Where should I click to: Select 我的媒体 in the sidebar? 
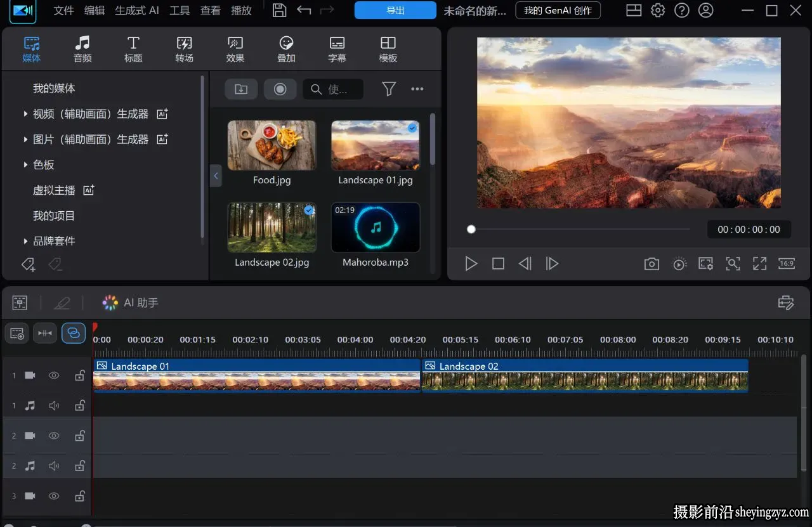[54, 89]
